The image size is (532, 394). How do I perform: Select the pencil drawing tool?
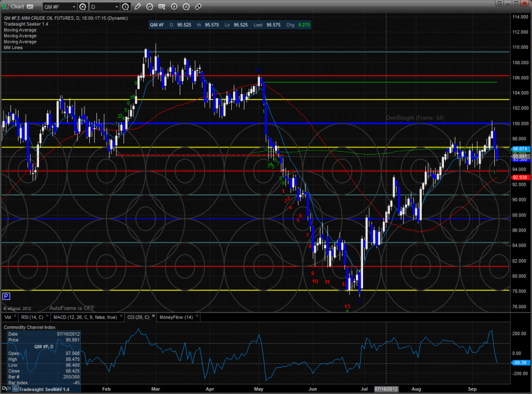click(138, 7)
